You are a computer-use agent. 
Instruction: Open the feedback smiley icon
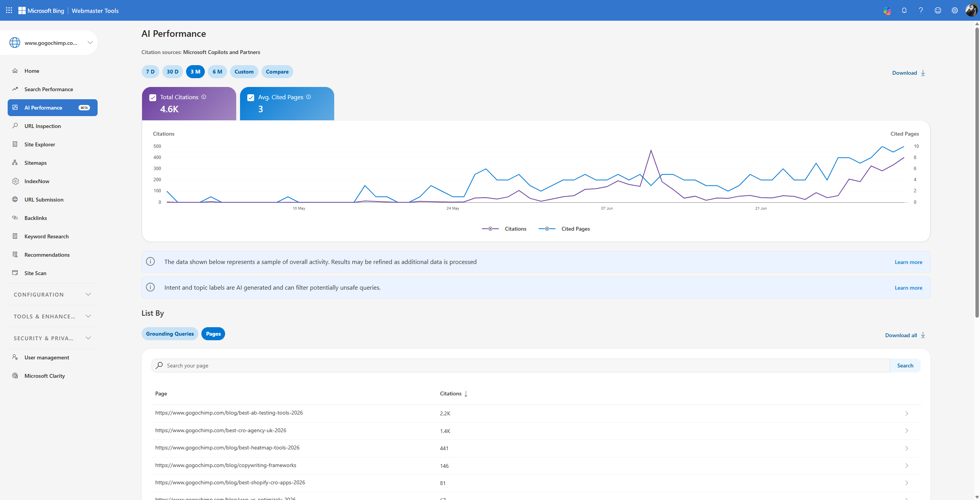pyautogui.click(x=938, y=10)
